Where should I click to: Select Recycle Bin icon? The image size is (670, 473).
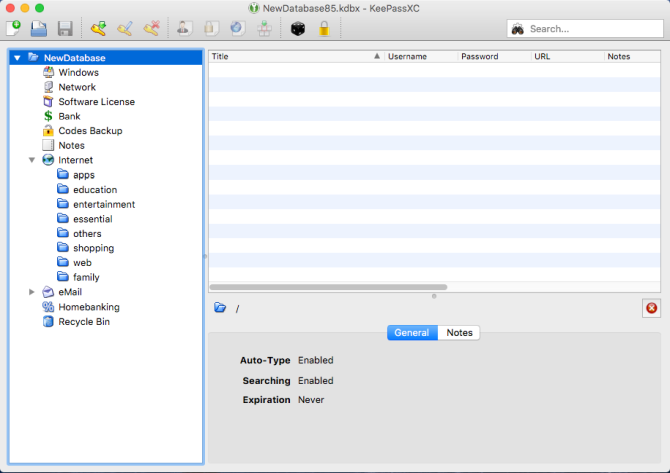pos(48,321)
